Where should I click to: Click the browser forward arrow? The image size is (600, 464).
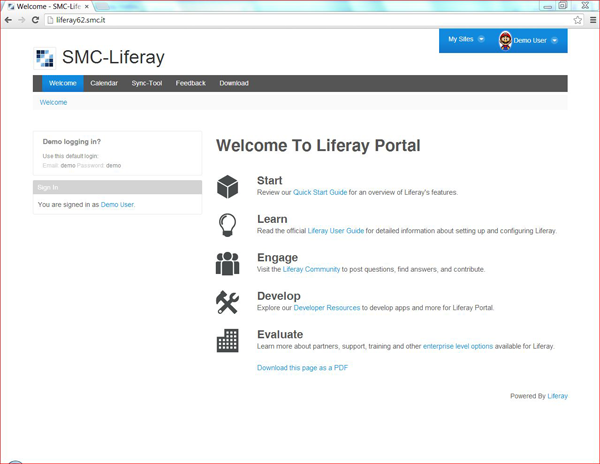pyautogui.click(x=22, y=20)
